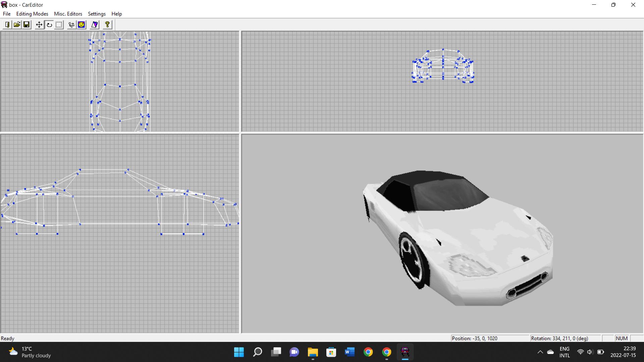Open File Explorer from the taskbar
The image size is (644, 362).
point(313,352)
